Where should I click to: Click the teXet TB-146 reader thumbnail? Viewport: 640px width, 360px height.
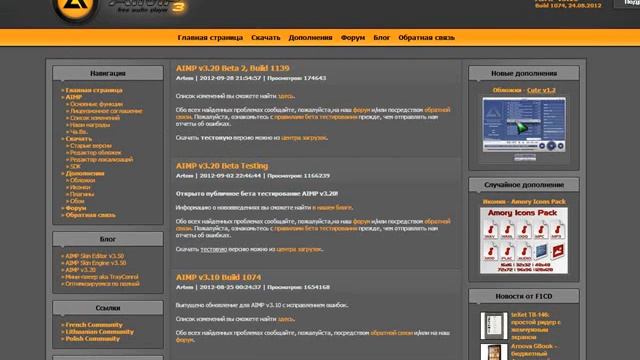tap(494, 326)
